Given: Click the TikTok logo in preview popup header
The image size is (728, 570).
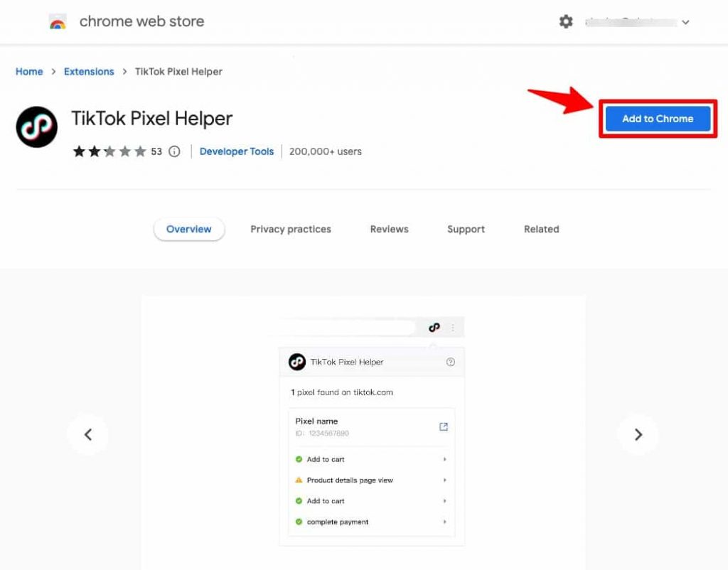Looking at the screenshot, I should [297, 362].
